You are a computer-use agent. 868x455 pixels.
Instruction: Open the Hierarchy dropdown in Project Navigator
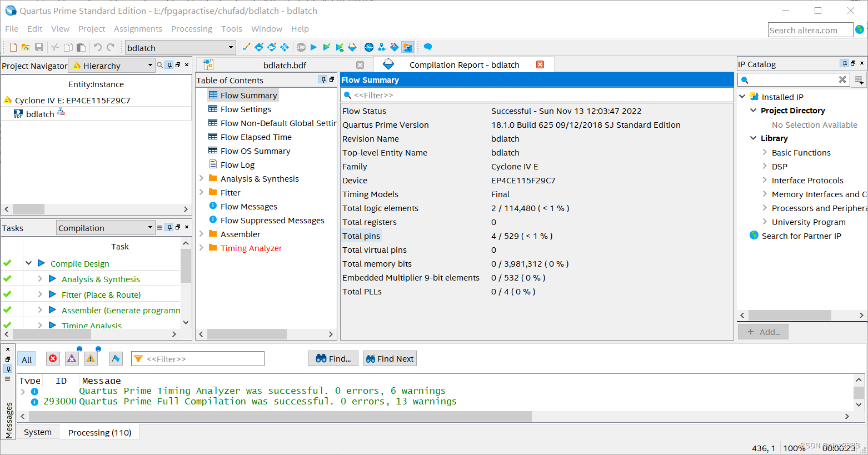pyautogui.click(x=111, y=66)
